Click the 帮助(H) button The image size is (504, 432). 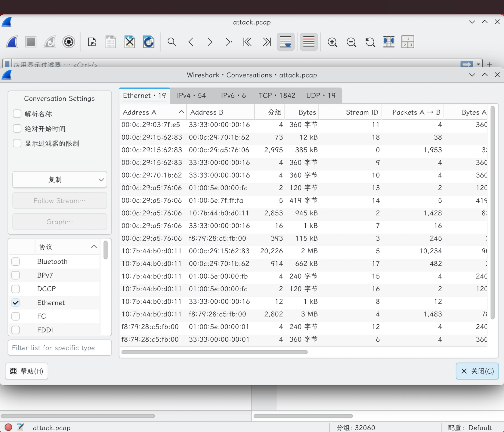coord(26,371)
